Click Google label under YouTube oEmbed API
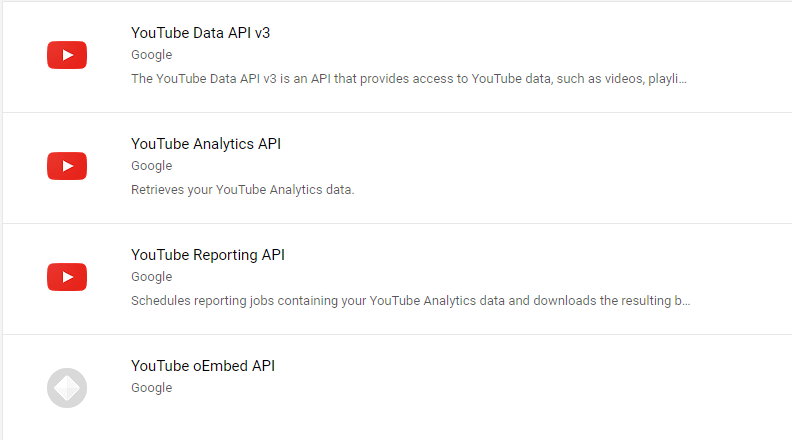The image size is (792, 440). coord(152,388)
